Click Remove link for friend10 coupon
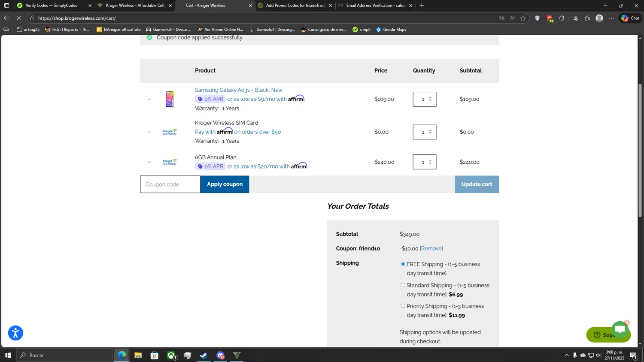 [x=431, y=249]
